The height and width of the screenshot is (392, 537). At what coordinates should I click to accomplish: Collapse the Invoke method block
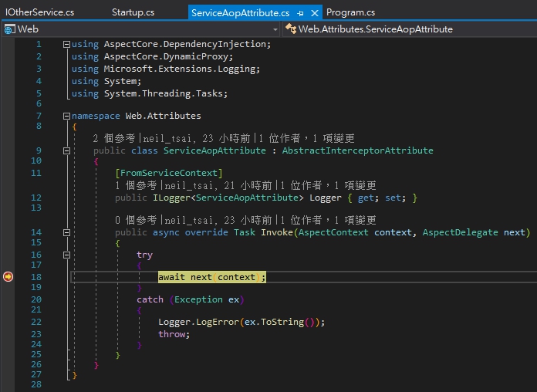point(66,231)
